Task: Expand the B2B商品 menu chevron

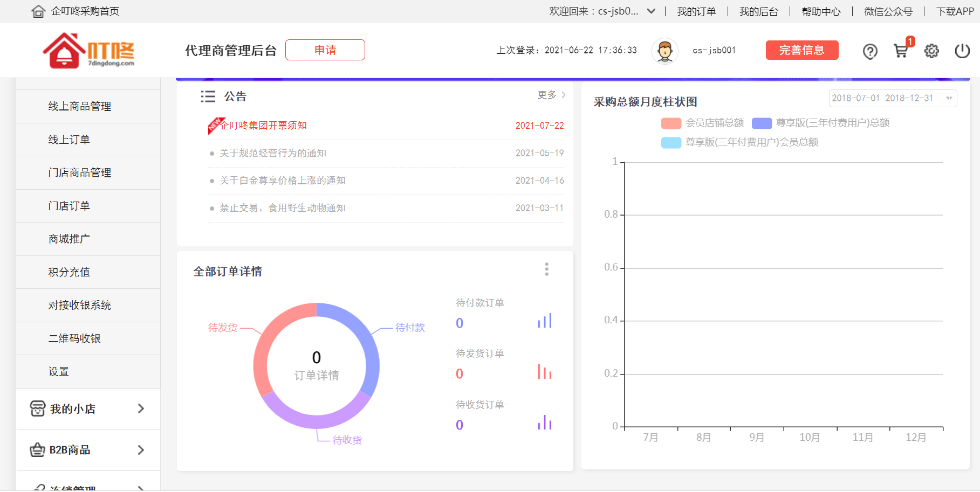Action: click(141, 449)
